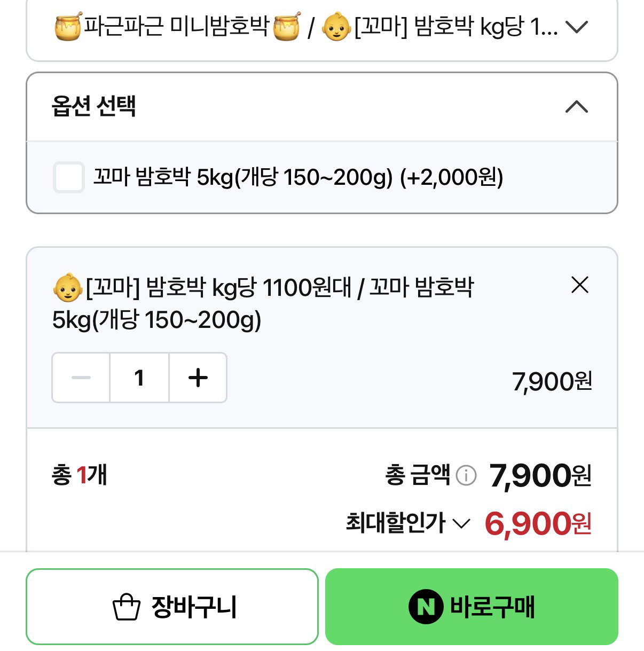This screenshot has width=644, height=651.
Task: Check the 꼬마 밤호박 5kg option checkbox
Action: [x=68, y=177]
